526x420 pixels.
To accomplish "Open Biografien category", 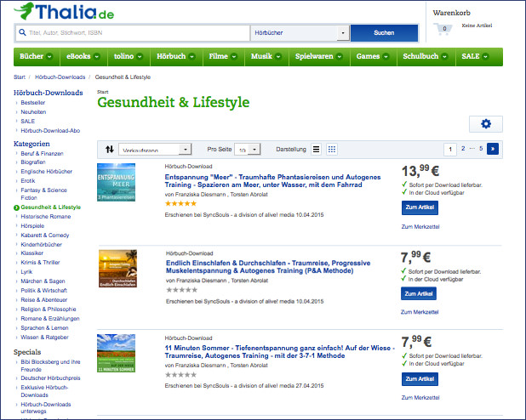I will 33,162.
